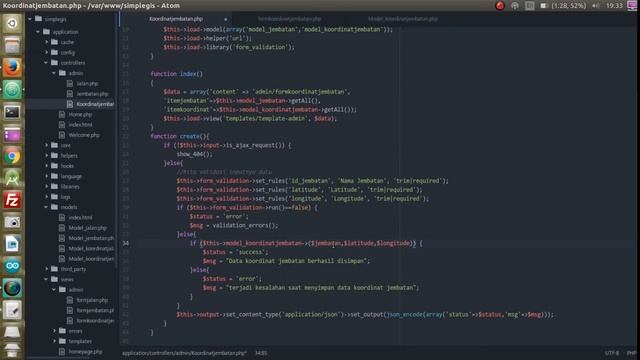This screenshot has width=640, height=360.
Task: Collapse the admin folder under views
Action: pyautogui.click(x=54, y=289)
